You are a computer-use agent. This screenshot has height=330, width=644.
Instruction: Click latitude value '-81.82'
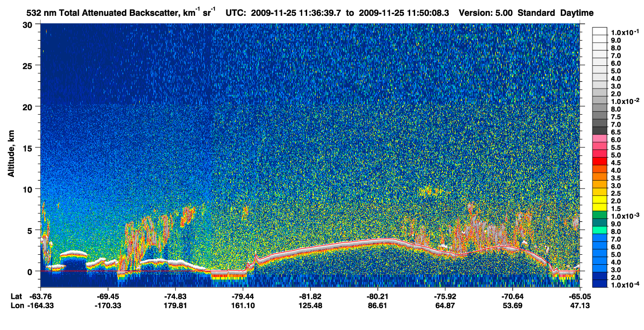pos(310,296)
